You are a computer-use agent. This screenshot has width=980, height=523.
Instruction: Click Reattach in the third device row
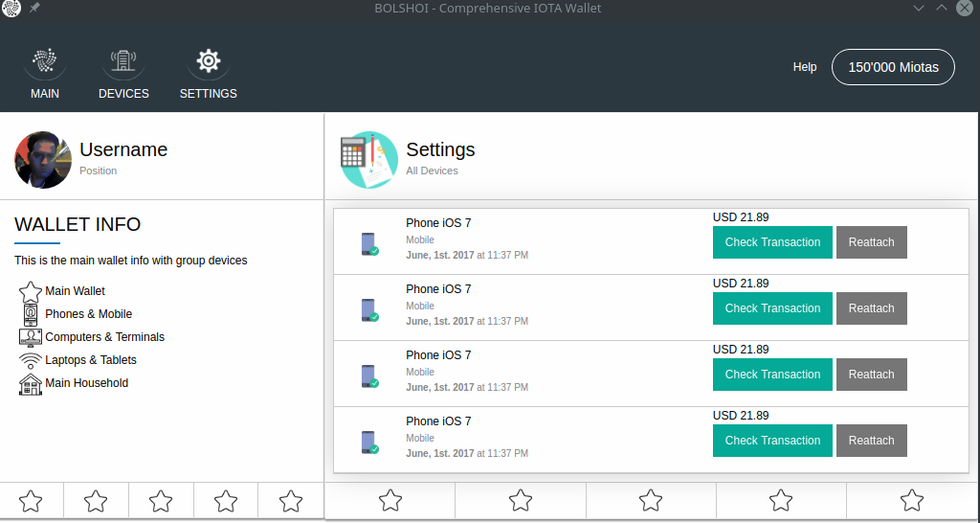point(872,375)
